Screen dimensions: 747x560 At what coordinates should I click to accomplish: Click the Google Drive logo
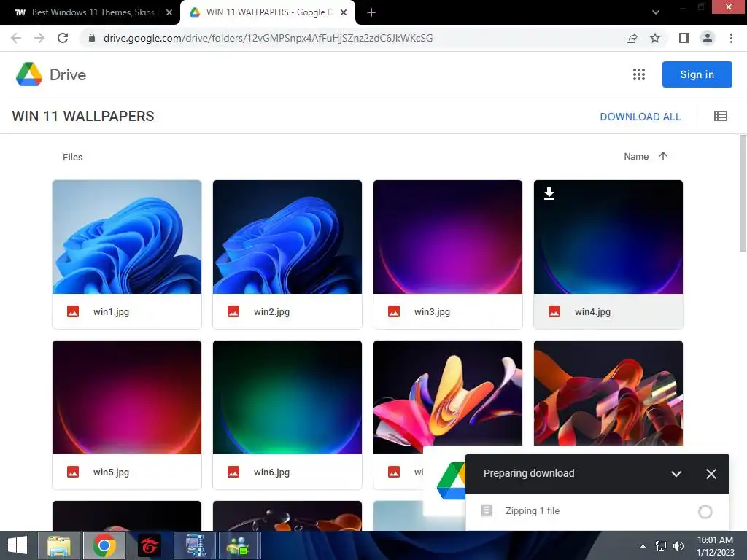(29, 74)
